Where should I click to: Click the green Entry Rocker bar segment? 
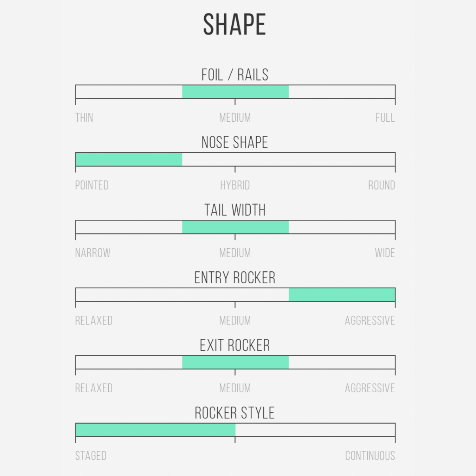(342, 295)
